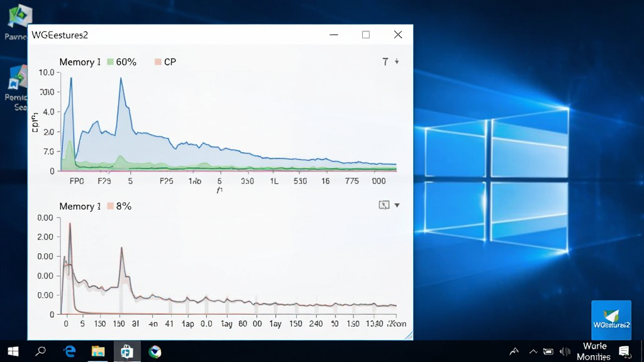Viewport: 644px width, 362px height.
Task: Click the upper chart Memory label
Action: [80, 62]
